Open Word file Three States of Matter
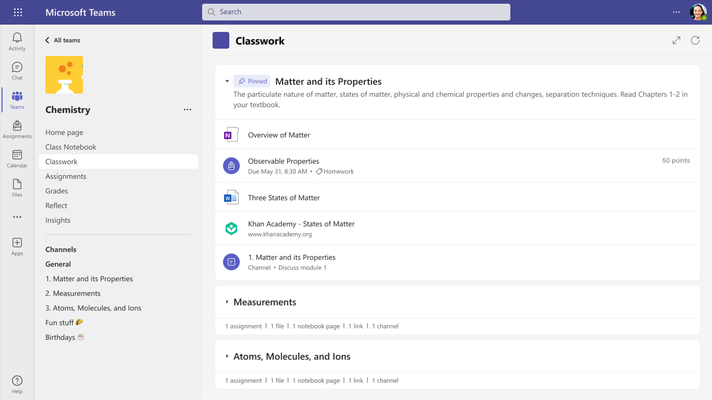This screenshot has height=400, width=712. click(231, 198)
